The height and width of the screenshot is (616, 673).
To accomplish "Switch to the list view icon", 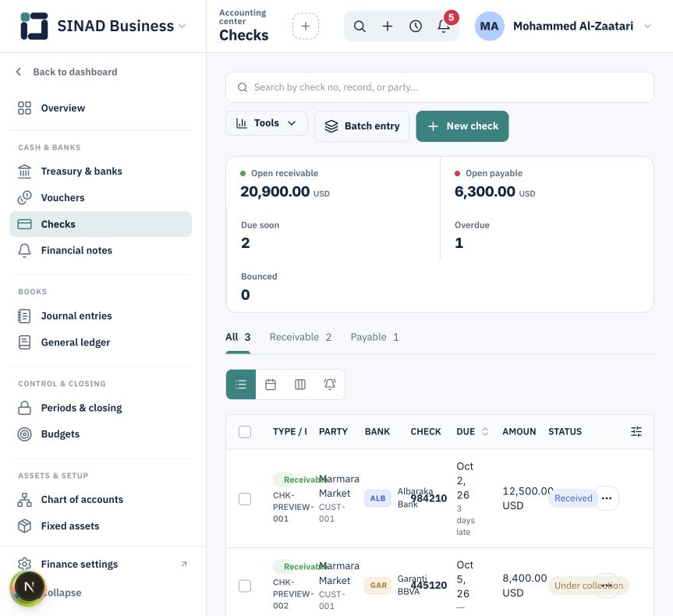I will coord(241,384).
